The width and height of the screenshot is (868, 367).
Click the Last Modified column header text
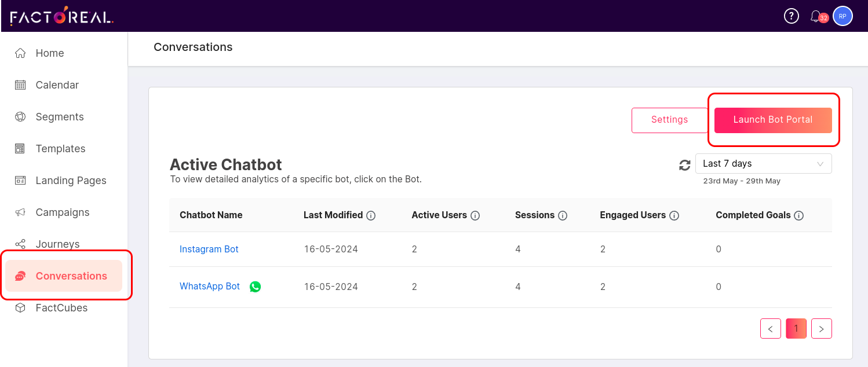click(x=333, y=215)
